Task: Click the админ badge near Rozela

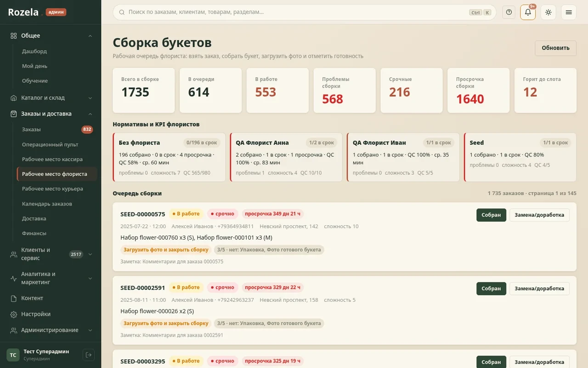Action: (x=56, y=12)
